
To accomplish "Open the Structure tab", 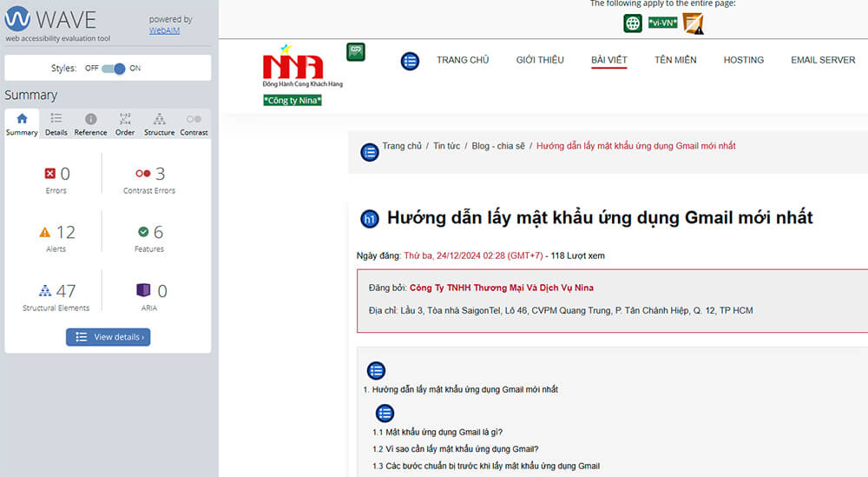I will click(160, 124).
